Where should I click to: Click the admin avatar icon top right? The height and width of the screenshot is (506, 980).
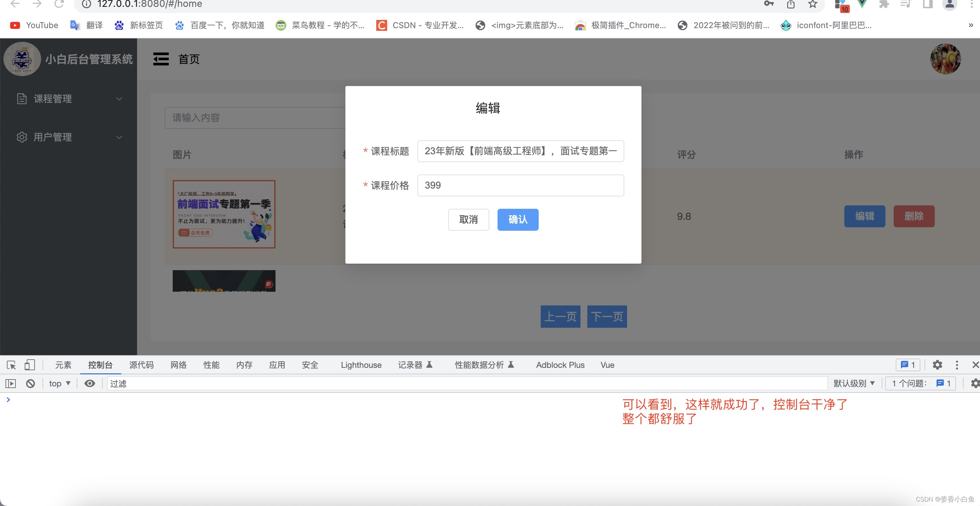(945, 59)
